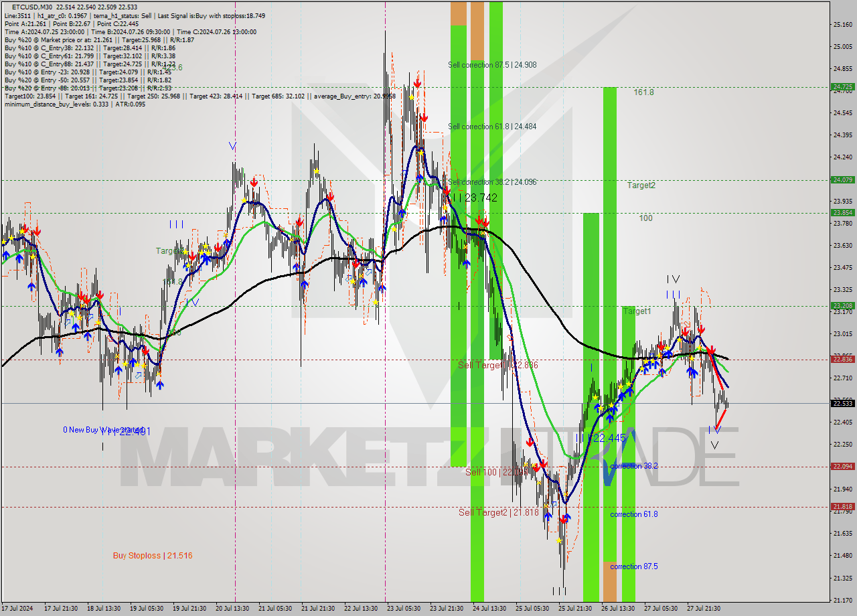Click the 25.160 price scale value
The height and width of the screenshot is (616, 857).
pyautogui.click(x=842, y=25)
